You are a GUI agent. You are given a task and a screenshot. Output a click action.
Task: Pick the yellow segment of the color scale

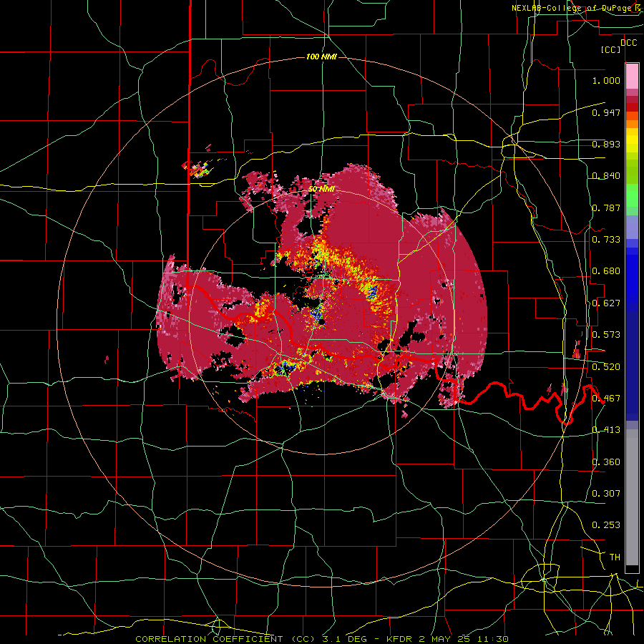point(632,140)
